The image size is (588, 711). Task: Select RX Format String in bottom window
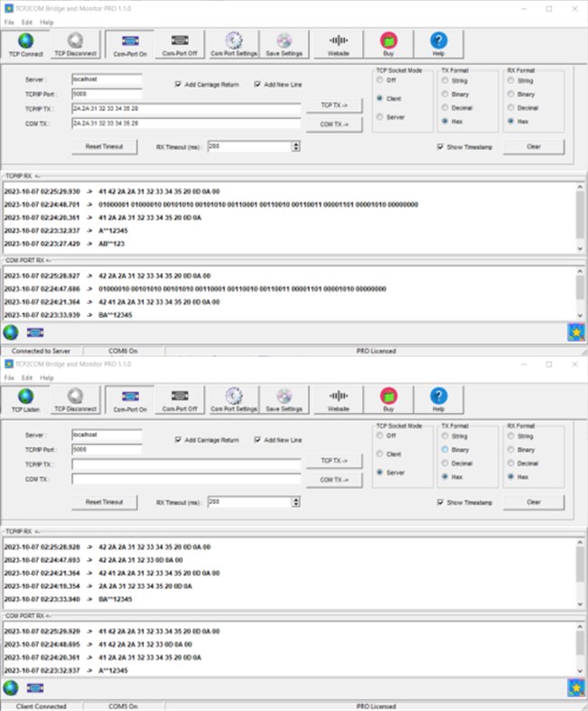[511, 435]
